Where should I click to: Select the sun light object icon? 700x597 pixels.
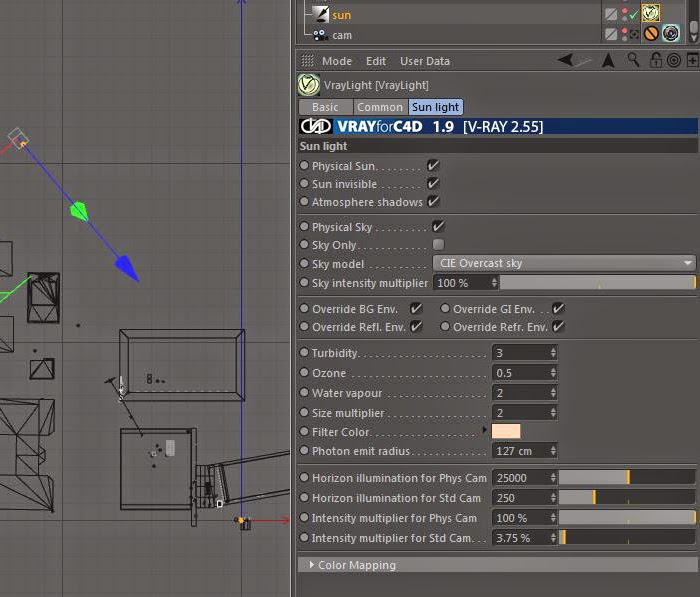pos(320,14)
